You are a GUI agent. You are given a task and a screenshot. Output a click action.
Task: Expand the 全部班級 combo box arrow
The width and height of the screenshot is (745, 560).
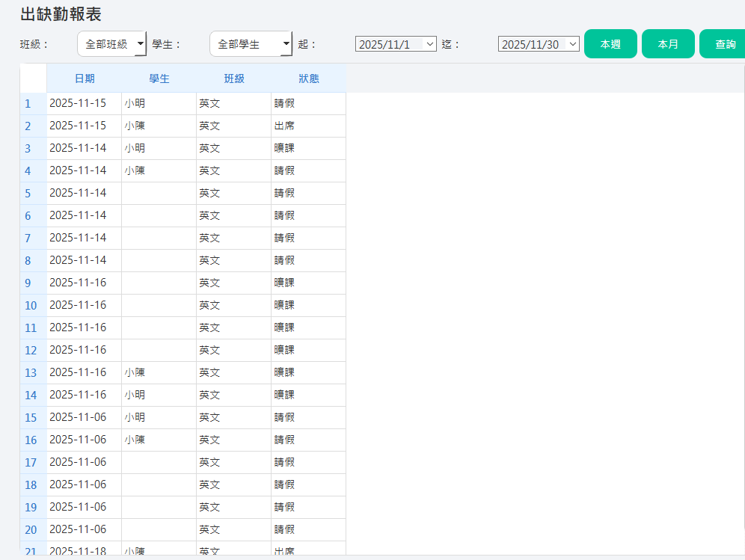click(141, 43)
